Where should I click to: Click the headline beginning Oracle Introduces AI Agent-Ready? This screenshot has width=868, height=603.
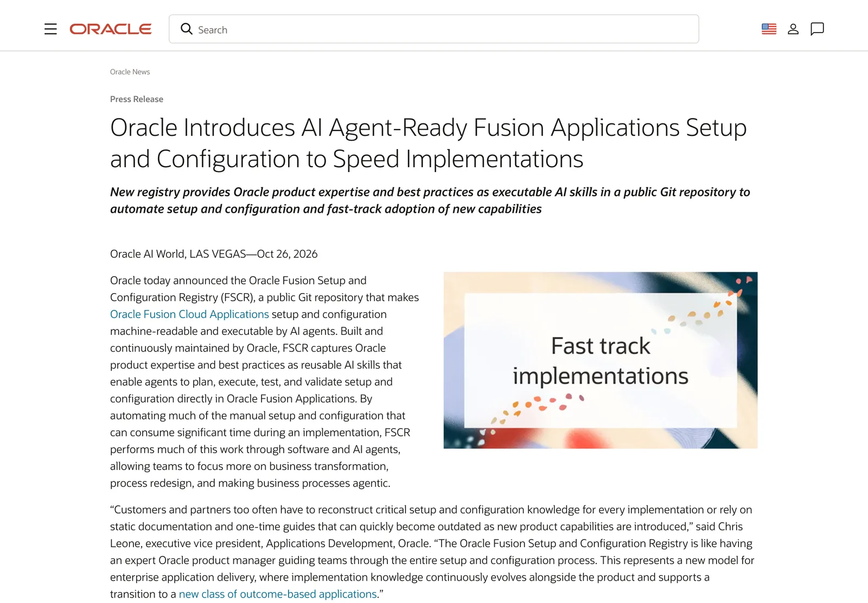[x=429, y=143]
